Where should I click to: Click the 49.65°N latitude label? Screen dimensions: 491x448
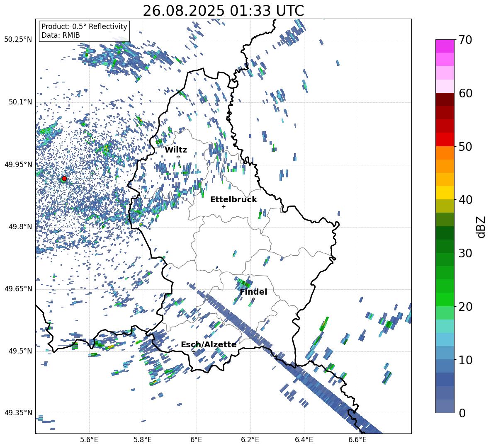click(18, 288)
